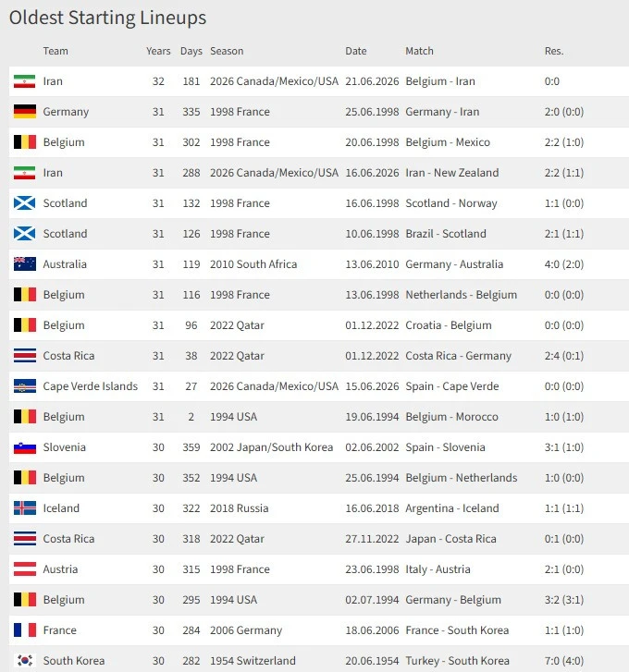Select the Costa Rica - Germany match
This screenshot has height=672, width=629.
coord(459,356)
